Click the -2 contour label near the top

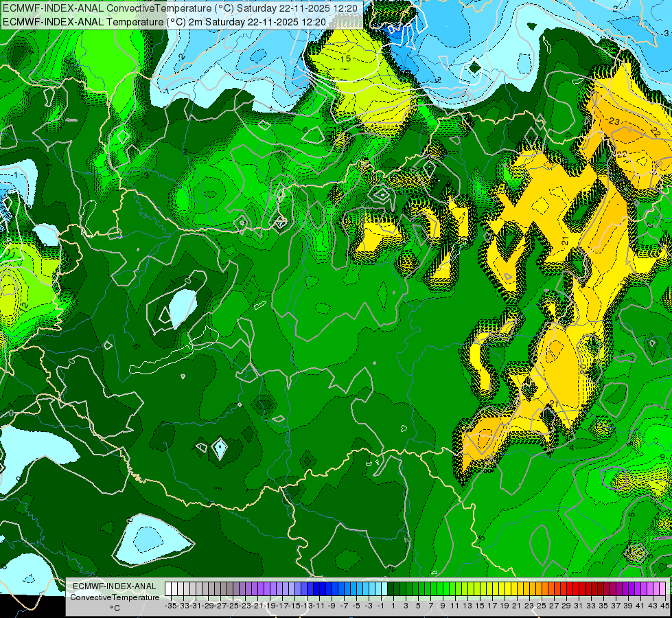click(x=181, y=57)
